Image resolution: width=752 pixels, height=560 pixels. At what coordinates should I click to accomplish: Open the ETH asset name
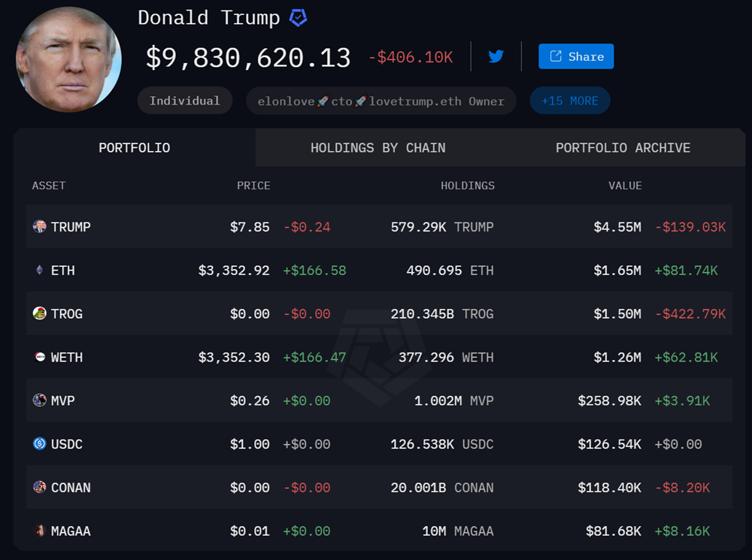tap(63, 271)
